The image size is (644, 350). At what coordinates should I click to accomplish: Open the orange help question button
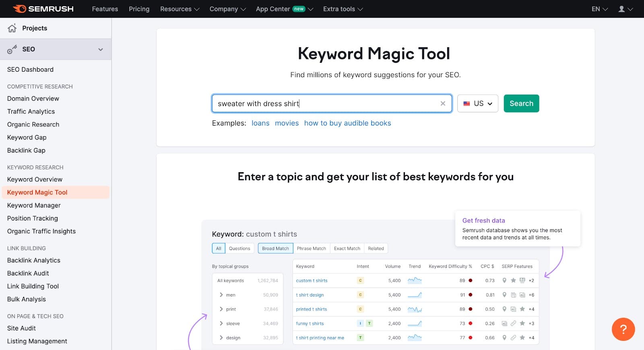click(623, 329)
